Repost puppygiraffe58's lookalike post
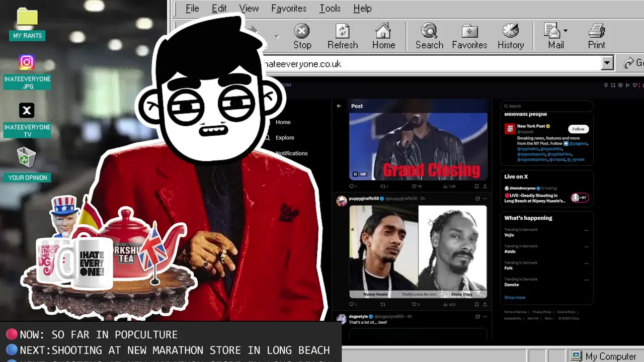Screen dimensions: 644x362 pyautogui.click(x=383, y=304)
